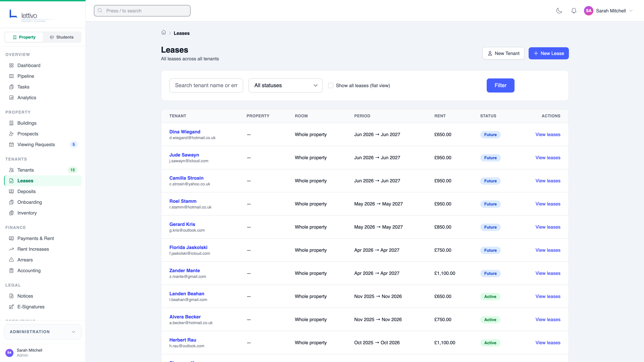
Task: Toggle dark mode with the moon icon
Action: (x=559, y=11)
